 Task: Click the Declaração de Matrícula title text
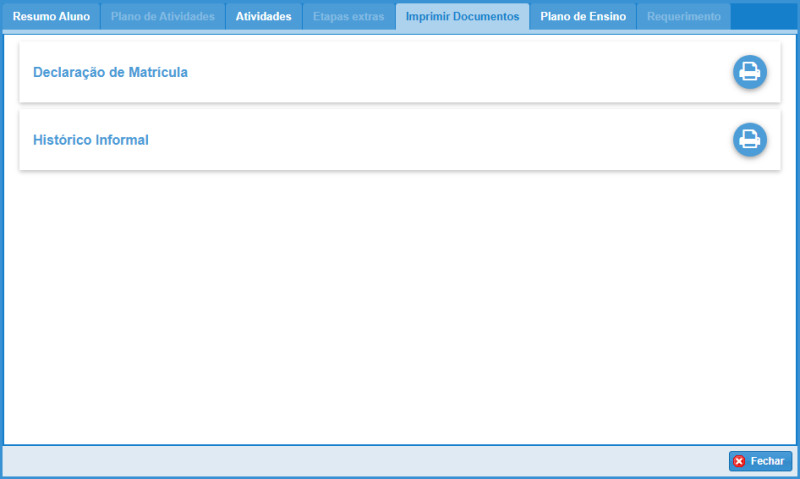coord(110,72)
